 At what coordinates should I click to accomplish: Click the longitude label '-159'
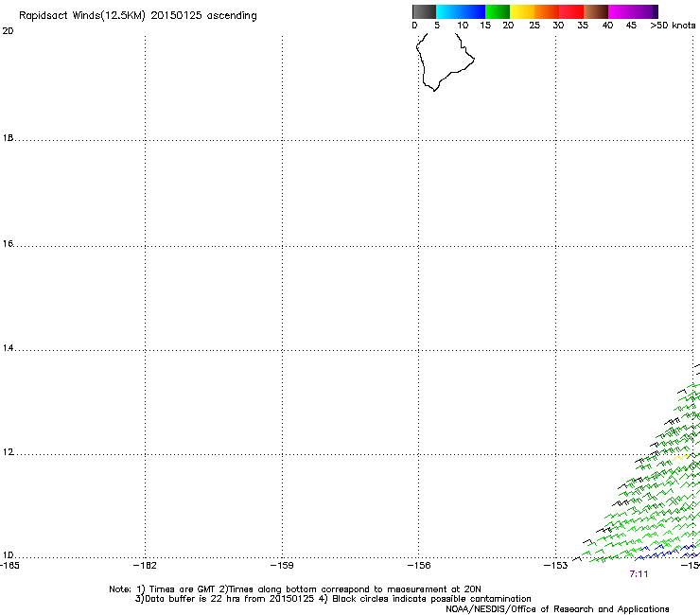pos(282,566)
